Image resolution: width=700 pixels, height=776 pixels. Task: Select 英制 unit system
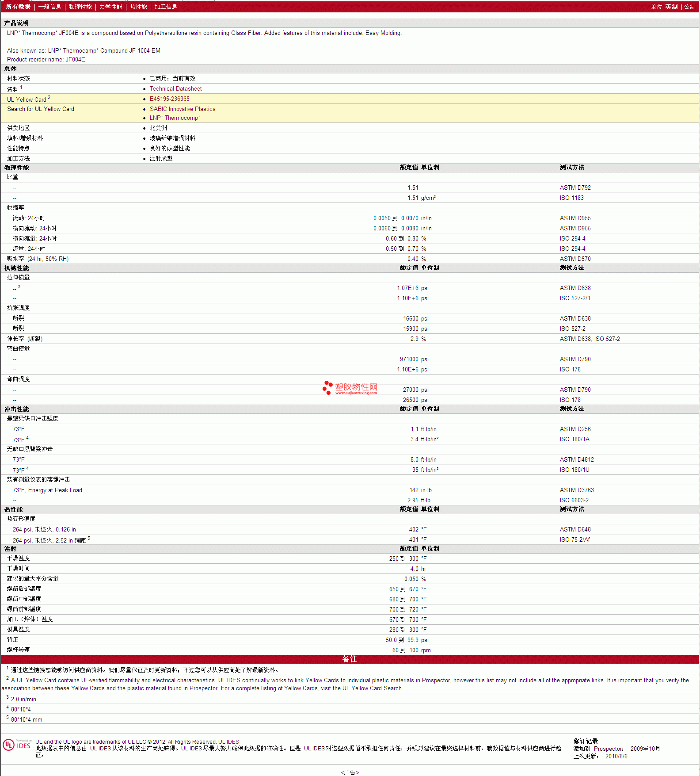pyautogui.click(x=671, y=7)
